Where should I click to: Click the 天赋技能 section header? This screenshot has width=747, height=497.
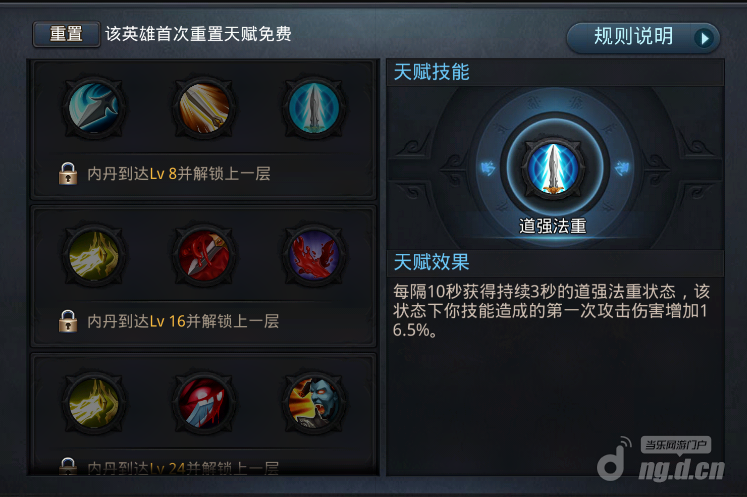tap(432, 72)
